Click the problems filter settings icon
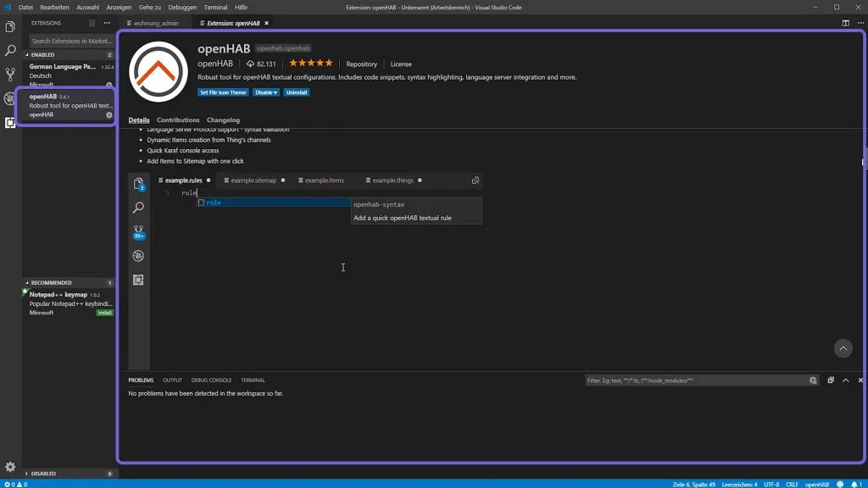 (813, 380)
